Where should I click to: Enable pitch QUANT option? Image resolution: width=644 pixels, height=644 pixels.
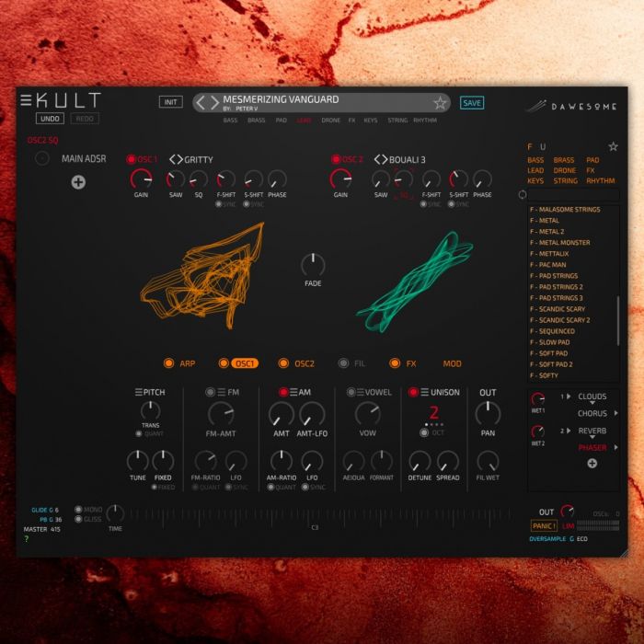[x=139, y=433]
